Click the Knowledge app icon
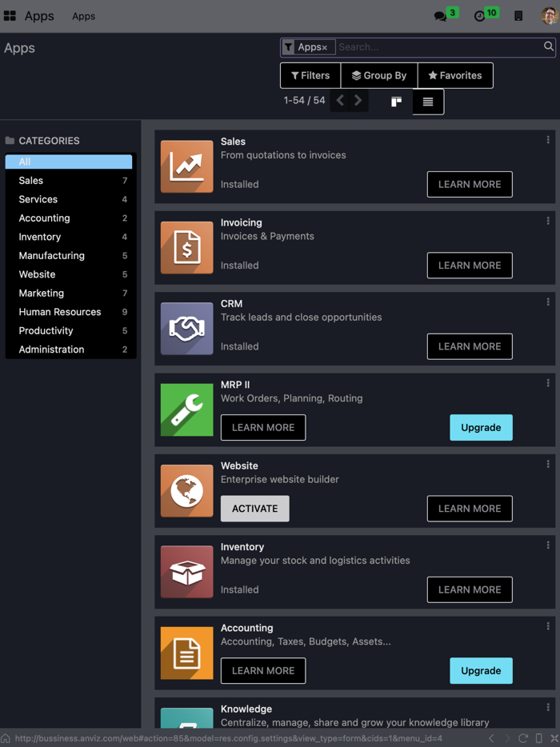560x747 pixels. coord(187,718)
